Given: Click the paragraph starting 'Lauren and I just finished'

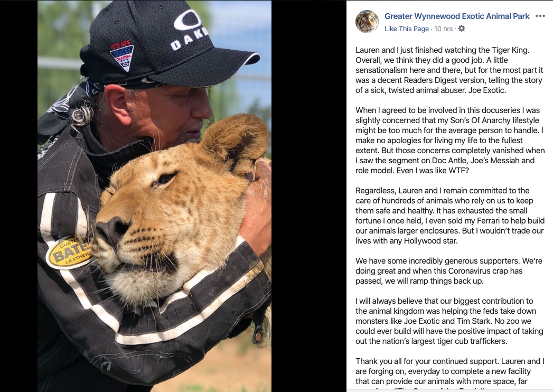Looking at the screenshot, I should [x=449, y=70].
